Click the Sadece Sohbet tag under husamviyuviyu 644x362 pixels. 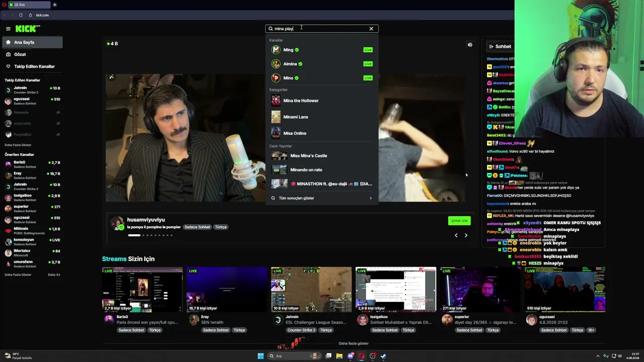pos(197,227)
